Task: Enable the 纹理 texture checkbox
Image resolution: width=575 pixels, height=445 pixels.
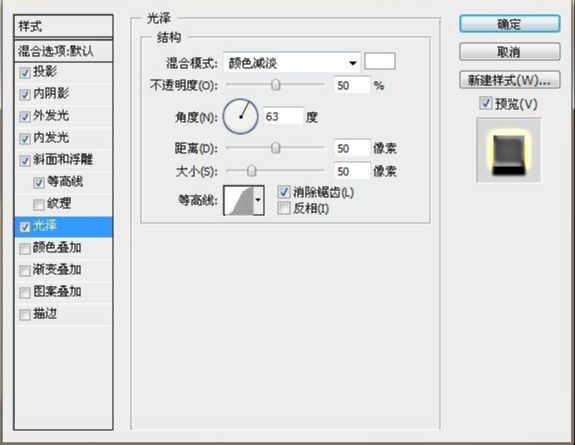Action: pos(39,205)
